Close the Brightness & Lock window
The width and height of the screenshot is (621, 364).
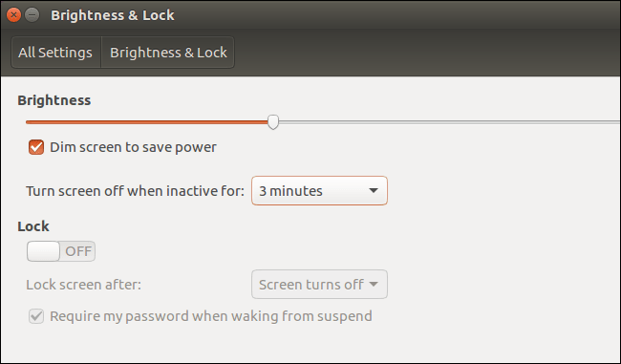point(13,15)
